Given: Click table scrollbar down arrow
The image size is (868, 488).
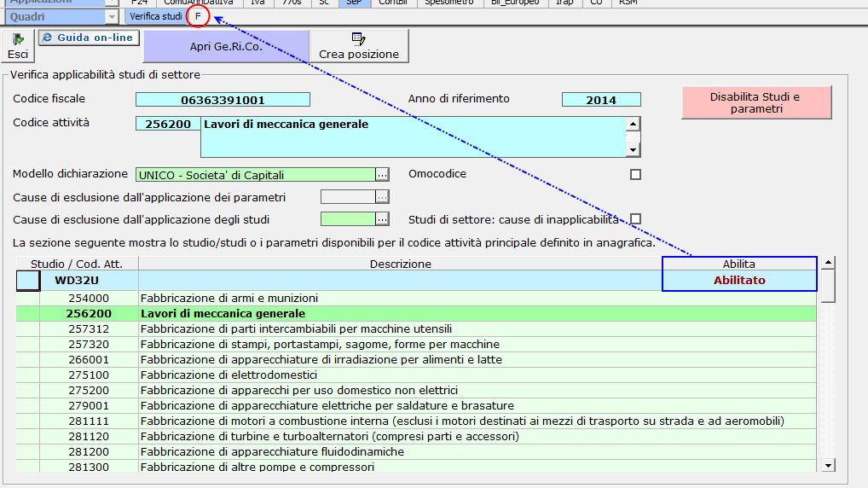Looking at the screenshot, I should pyautogui.click(x=828, y=465).
